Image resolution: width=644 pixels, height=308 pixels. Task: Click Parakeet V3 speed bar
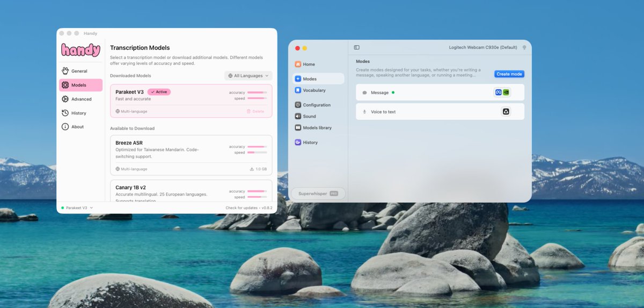pos(257,98)
